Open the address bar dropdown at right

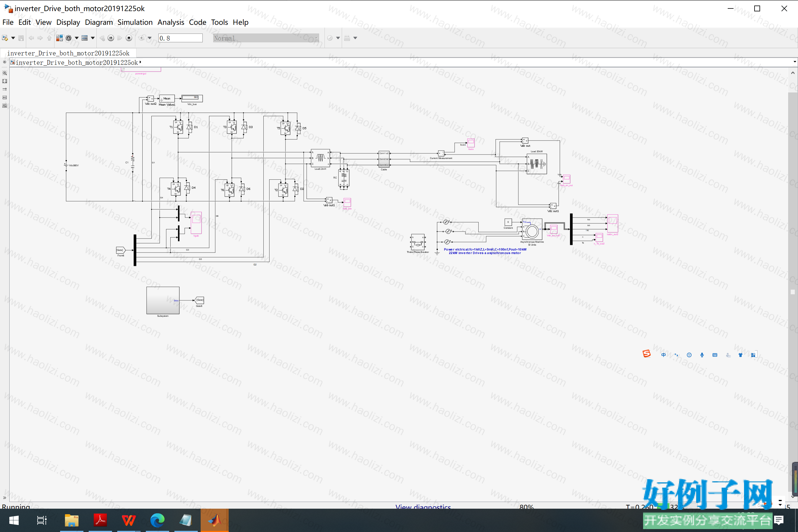pos(794,62)
